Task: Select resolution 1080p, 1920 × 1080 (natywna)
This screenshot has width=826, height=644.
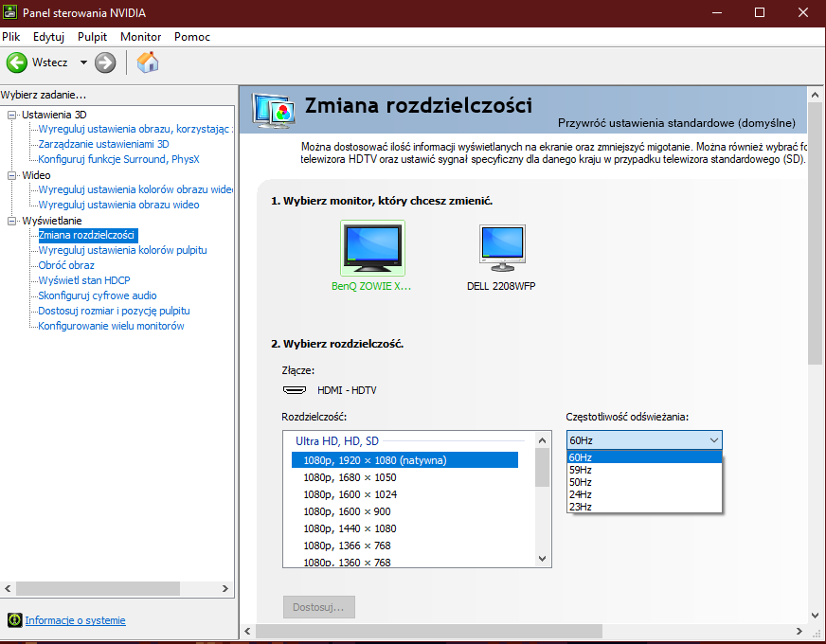Action: tap(404, 460)
